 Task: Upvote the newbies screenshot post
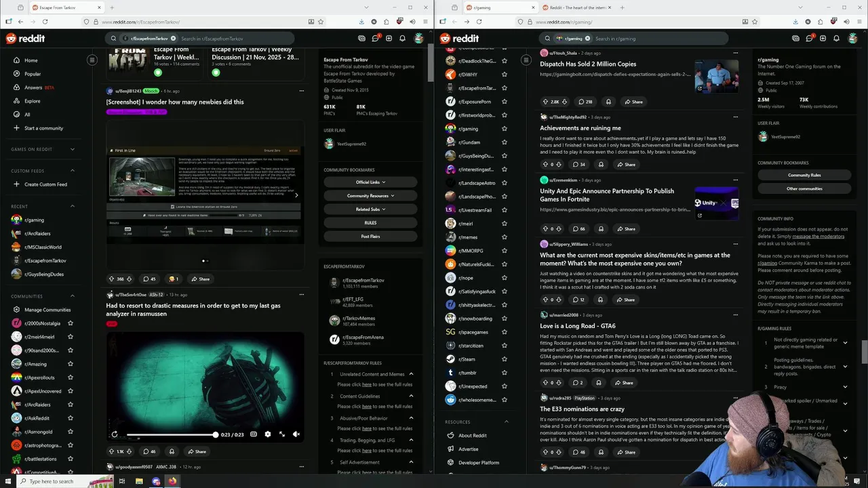point(112,279)
